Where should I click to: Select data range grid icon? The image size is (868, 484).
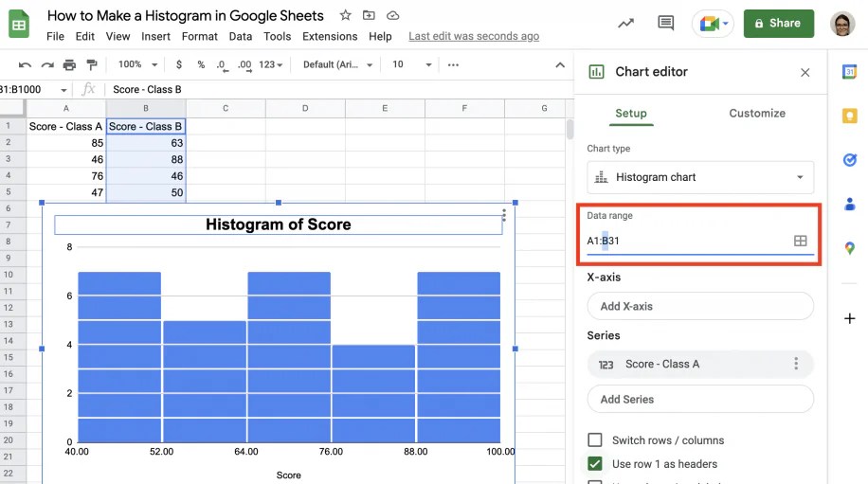[801, 241]
